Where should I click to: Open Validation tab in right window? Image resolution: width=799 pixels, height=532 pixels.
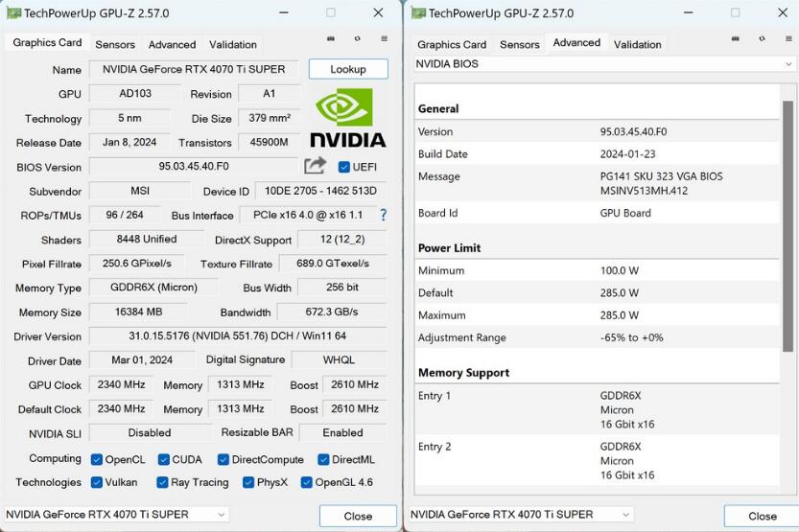pos(638,45)
